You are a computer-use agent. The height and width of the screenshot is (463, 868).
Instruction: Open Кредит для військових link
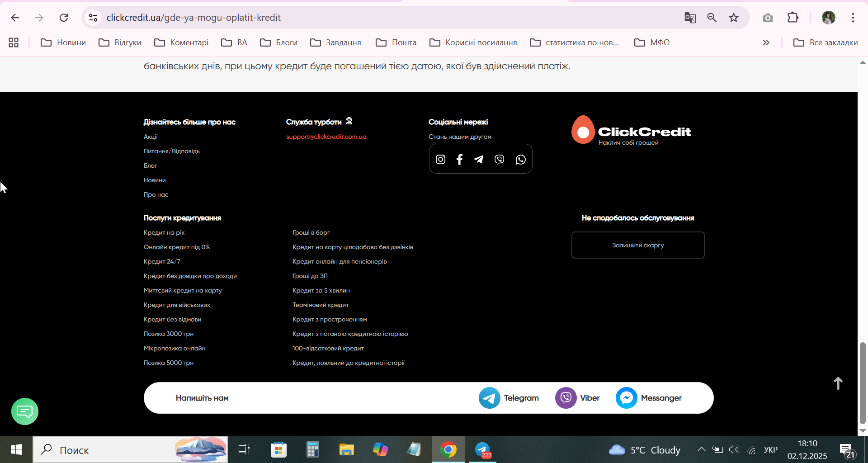[177, 305]
